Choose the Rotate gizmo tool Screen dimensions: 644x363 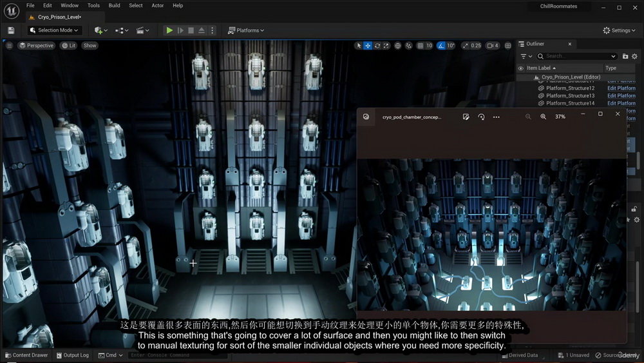tap(377, 46)
